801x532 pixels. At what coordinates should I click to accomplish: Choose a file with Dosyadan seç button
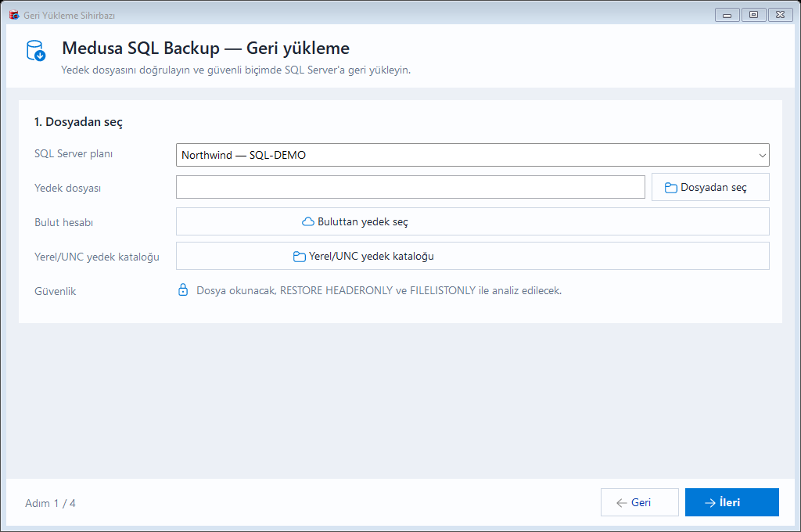[x=710, y=187]
